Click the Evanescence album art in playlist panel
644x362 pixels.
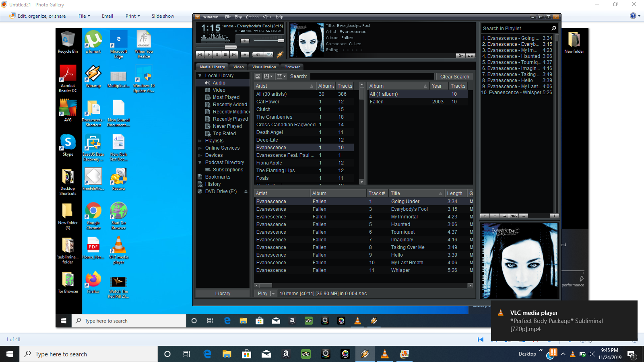[x=519, y=260]
